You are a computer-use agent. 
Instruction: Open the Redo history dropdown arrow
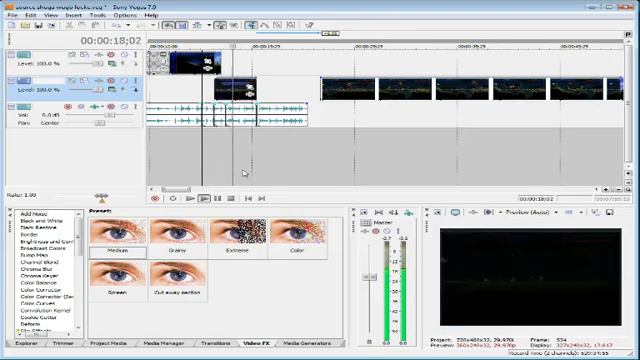coord(153,25)
